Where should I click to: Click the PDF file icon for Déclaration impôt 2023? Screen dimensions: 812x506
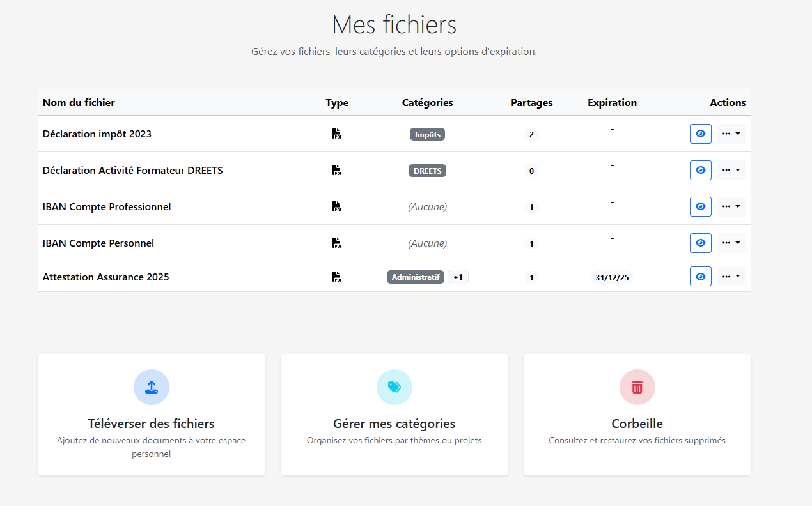337,134
